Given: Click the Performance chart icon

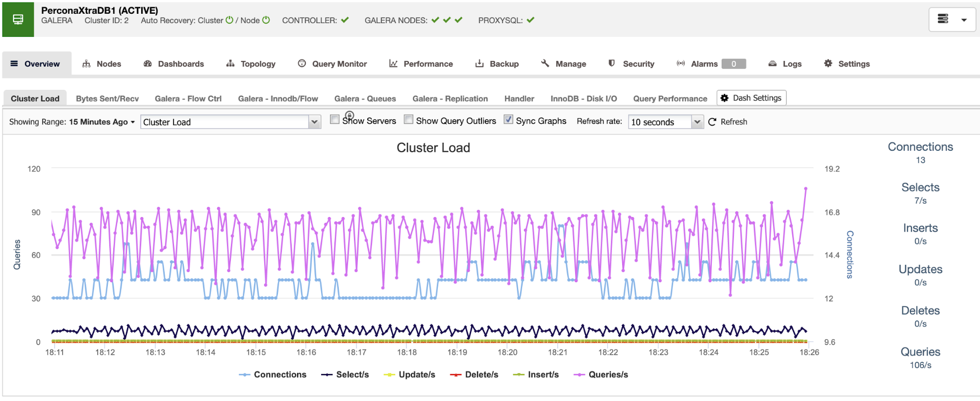Looking at the screenshot, I should click(x=393, y=63).
